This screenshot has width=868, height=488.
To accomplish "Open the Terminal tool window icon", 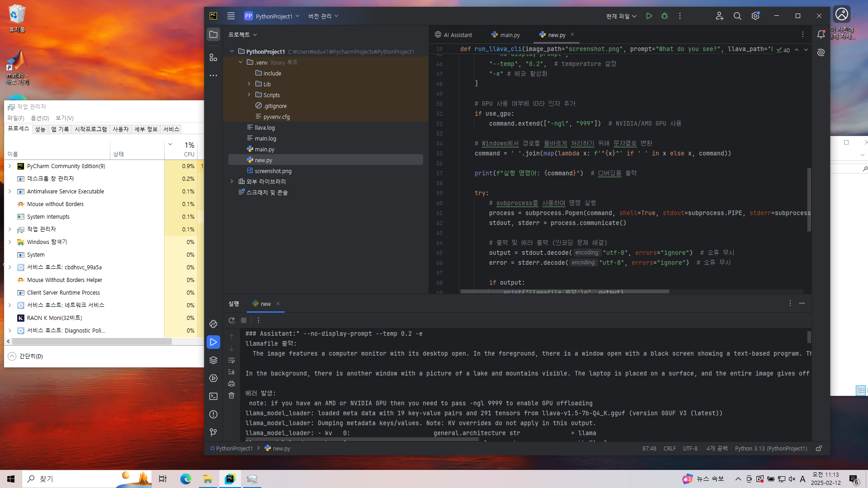I will [x=213, y=396].
